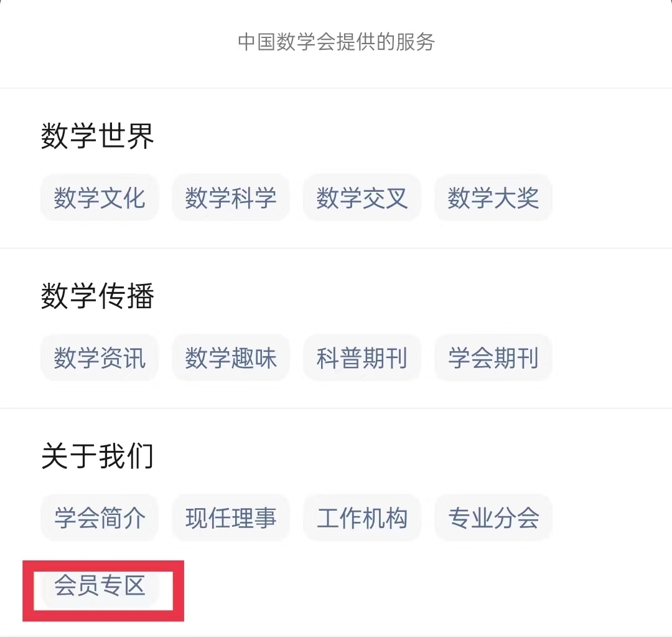The image size is (672, 637).
Task: Select the 现任理事 tag
Action: point(231,518)
